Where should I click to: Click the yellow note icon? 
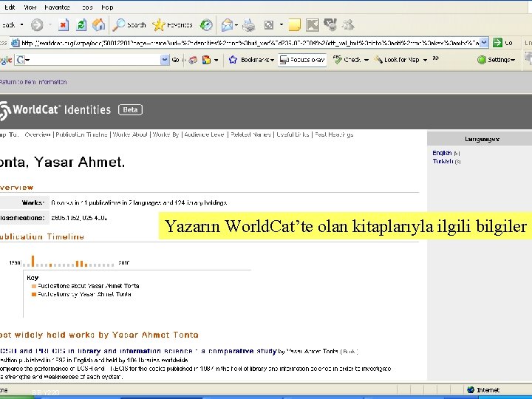coord(295,25)
